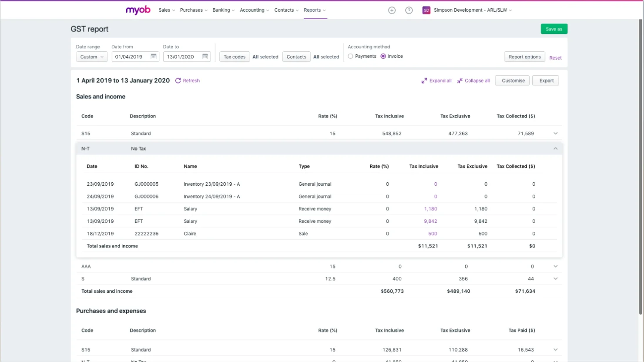Open the Date range dropdown

[91, 56]
